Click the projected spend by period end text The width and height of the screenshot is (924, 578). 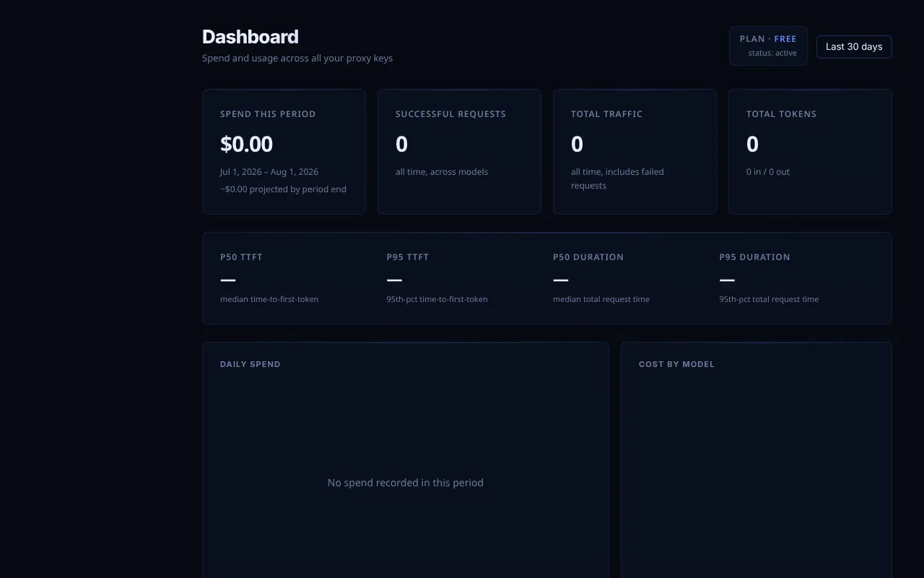pyautogui.click(x=283, y=189)
